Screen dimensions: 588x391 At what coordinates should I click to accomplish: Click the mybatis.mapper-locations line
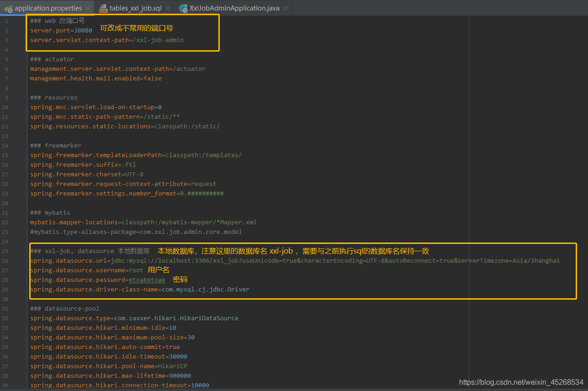tap(143, 222)
